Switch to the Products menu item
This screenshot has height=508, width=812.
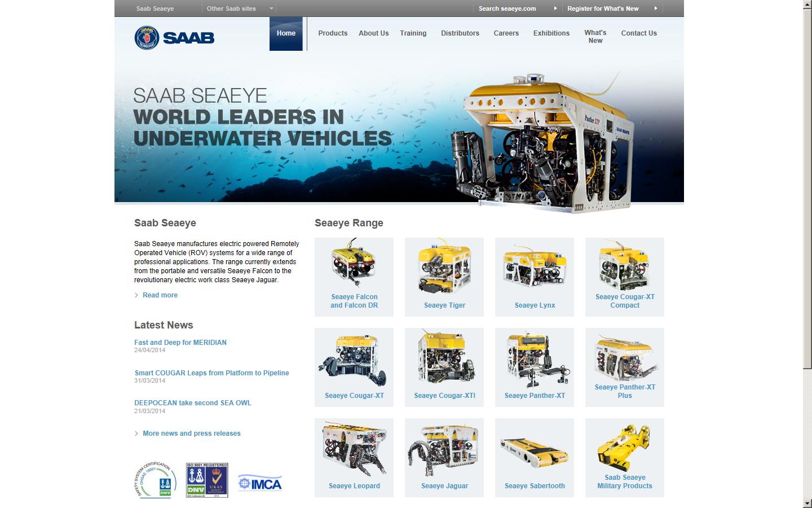click(333, 33)
